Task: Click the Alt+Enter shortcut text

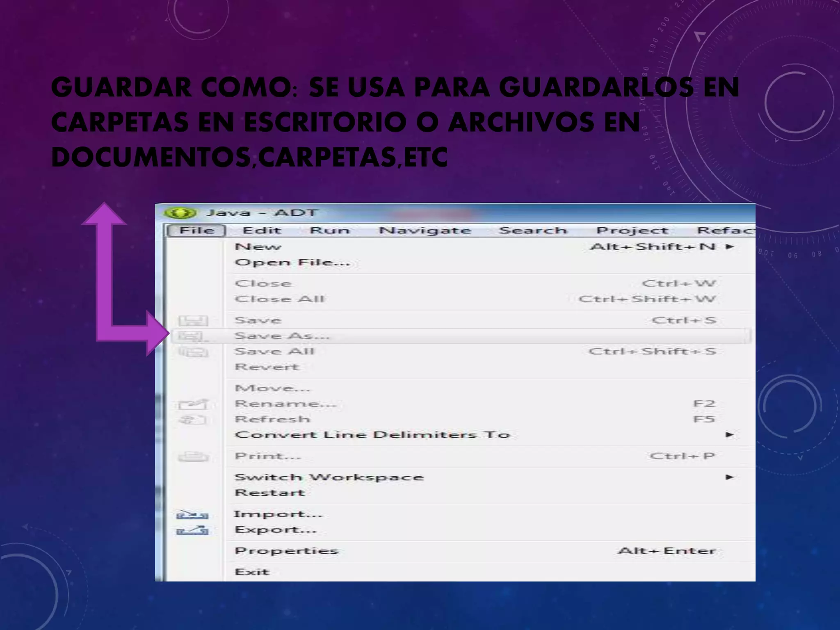Action: pyautogui.click(x=667, y=551)
